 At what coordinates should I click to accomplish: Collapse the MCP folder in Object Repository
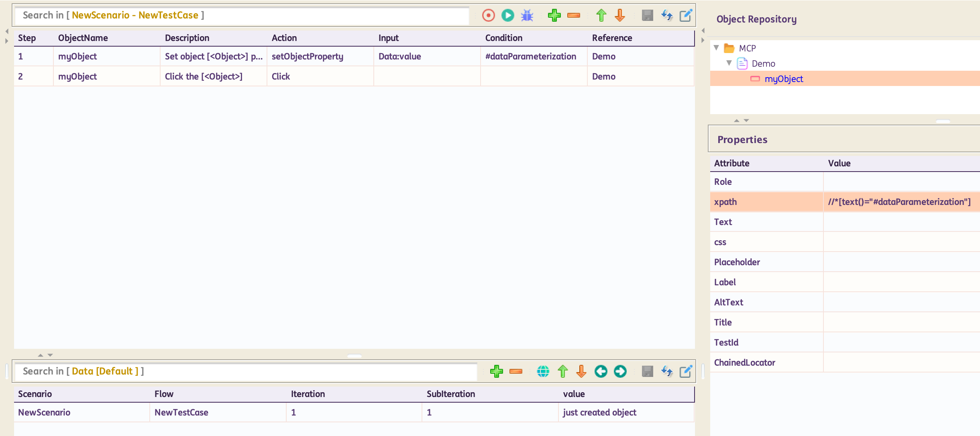click(x=717, y=48)
